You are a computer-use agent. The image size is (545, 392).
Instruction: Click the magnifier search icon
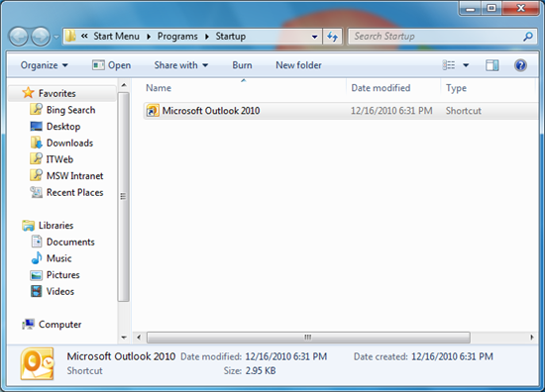tap(528, 37)
